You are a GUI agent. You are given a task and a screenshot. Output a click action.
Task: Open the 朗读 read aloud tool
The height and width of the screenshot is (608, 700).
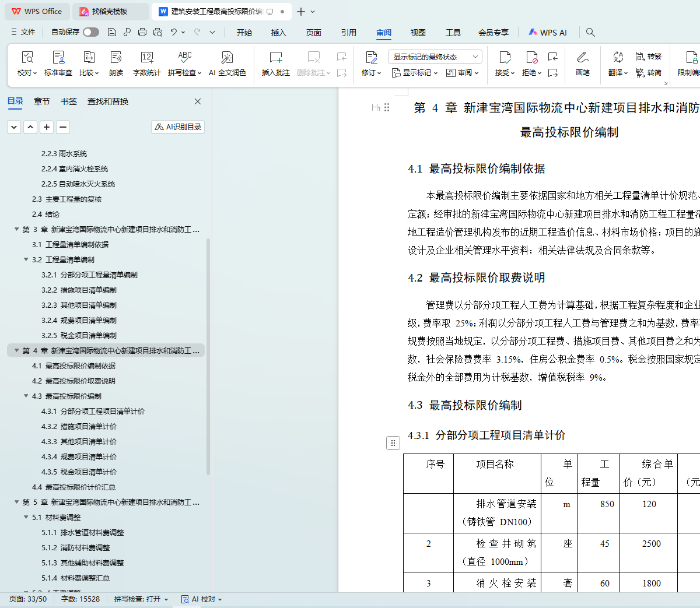(116, 58)
